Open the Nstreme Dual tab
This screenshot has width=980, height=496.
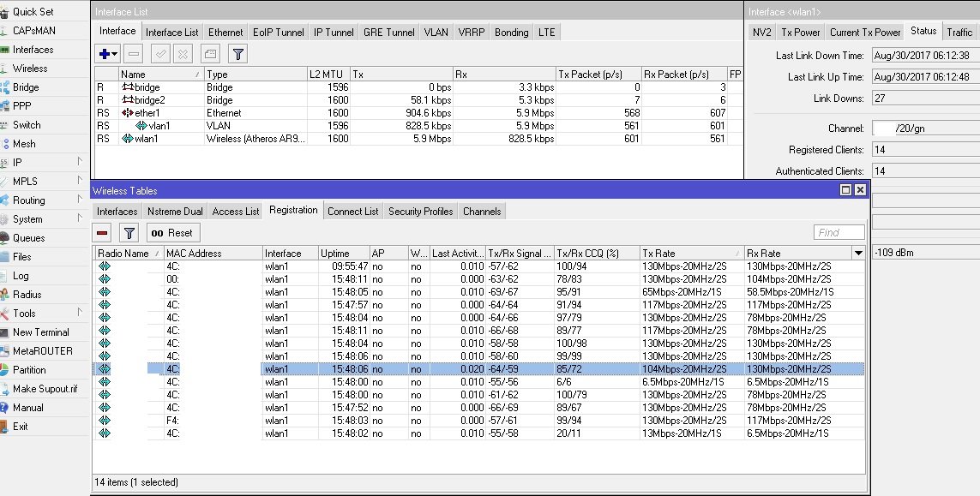tap(175, 211)
